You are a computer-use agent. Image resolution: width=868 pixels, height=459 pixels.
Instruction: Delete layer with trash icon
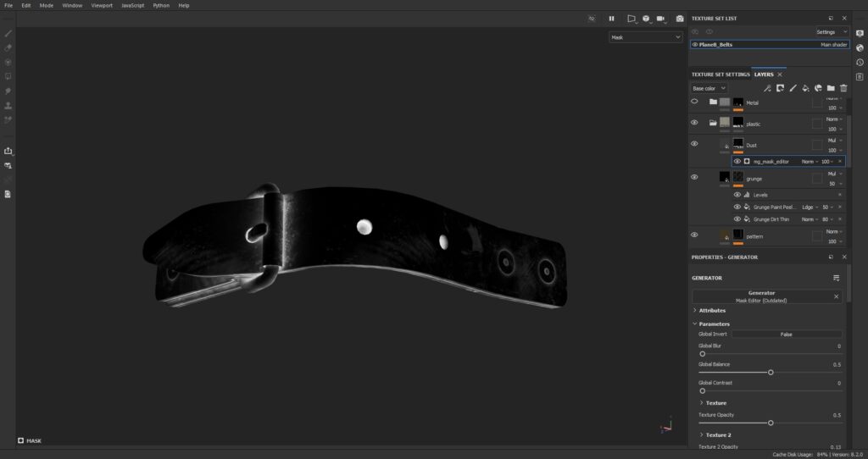pyautogui.click(x=843, y=88)
